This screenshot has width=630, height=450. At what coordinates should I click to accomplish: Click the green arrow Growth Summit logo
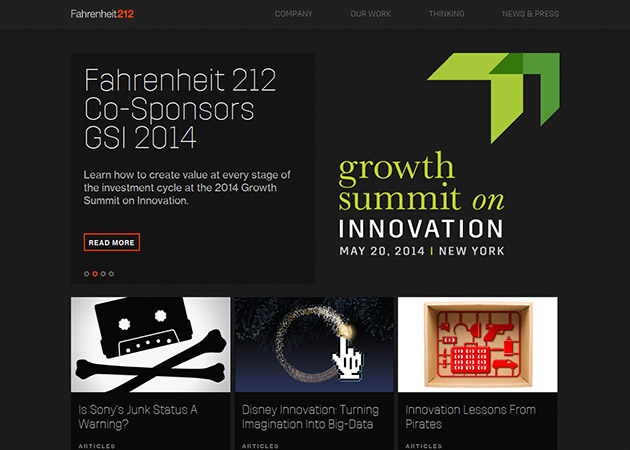pyautogui.click(x=493, y=98)
